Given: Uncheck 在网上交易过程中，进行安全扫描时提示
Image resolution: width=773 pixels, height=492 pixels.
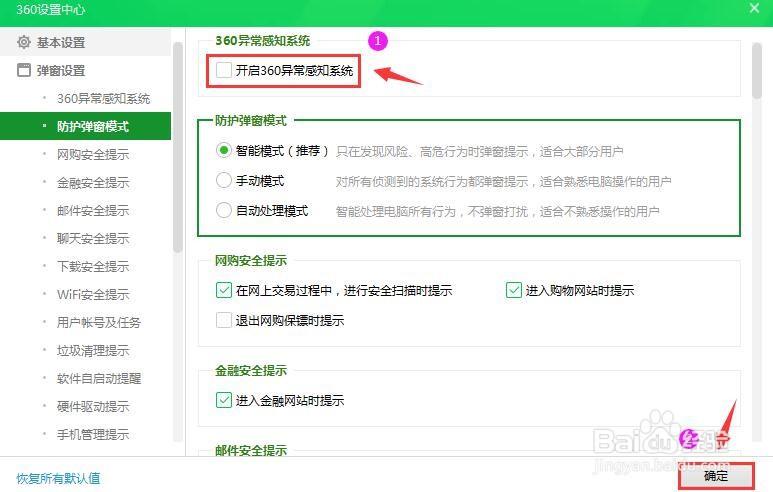Looking at the screenshot, I should click(224, 290).
